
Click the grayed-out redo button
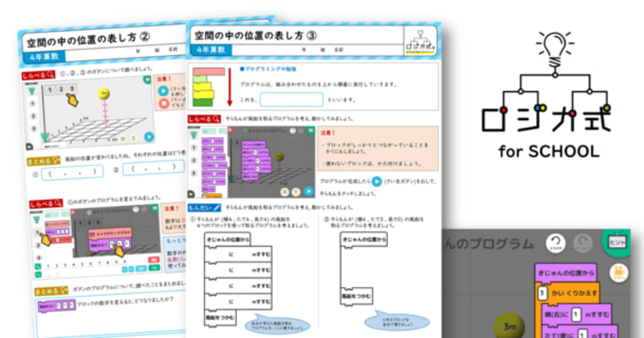(x=582, y=243)
